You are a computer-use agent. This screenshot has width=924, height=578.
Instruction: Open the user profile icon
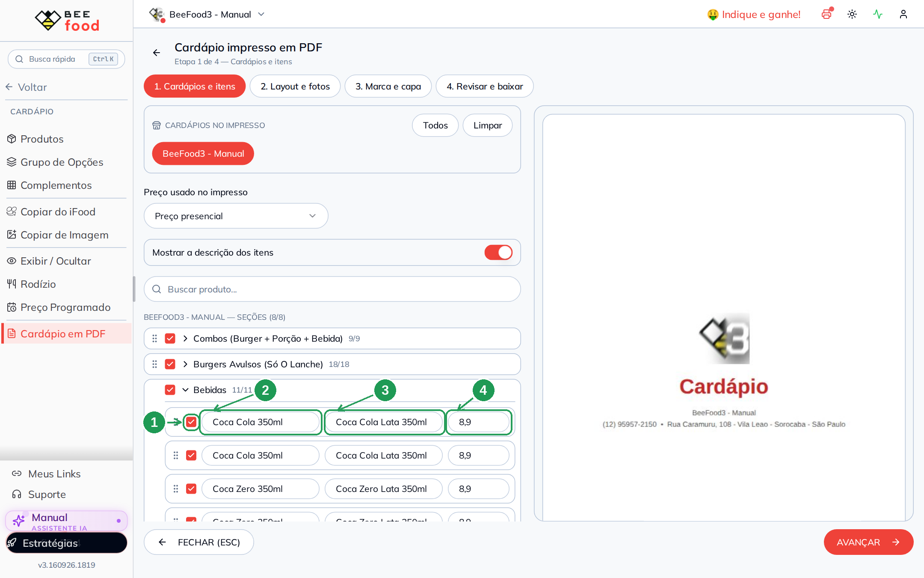coord(903,14)
